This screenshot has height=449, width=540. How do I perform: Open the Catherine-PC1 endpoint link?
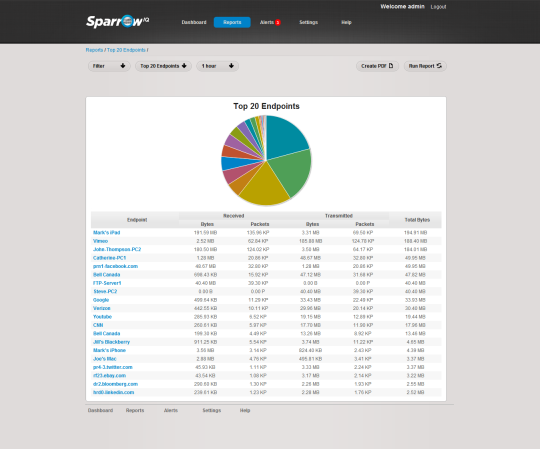[x=110, y=258]
